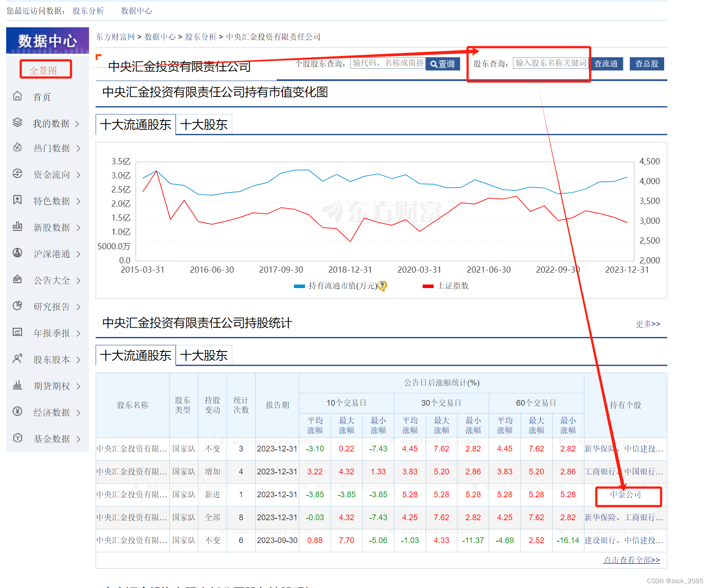This screenshot has height=588, width=710.
Task: Click 股东分析 in the breadcrumb
Action: [x=201, y=37]
